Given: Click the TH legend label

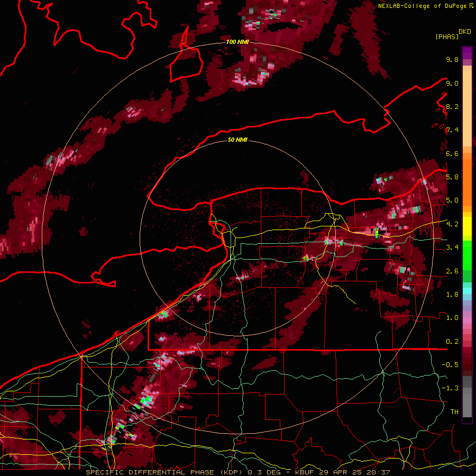Looking at the screenshot, I should tap(454, 411).
